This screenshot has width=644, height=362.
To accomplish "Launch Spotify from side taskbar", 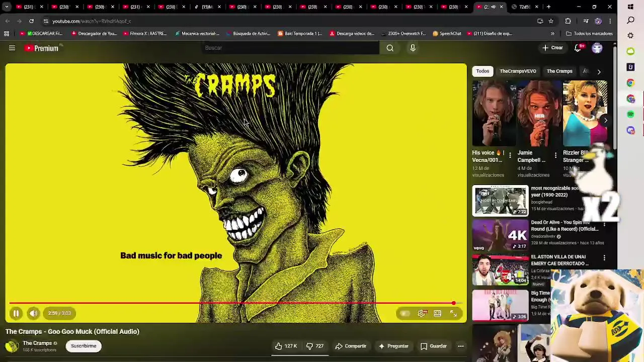I will pyautogui.click(x=630, y=115).
